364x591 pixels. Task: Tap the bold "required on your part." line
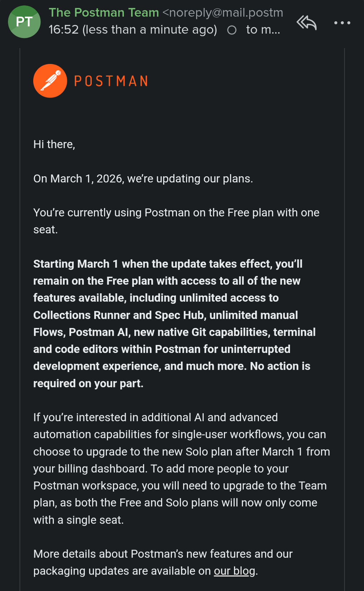(88, 383)
